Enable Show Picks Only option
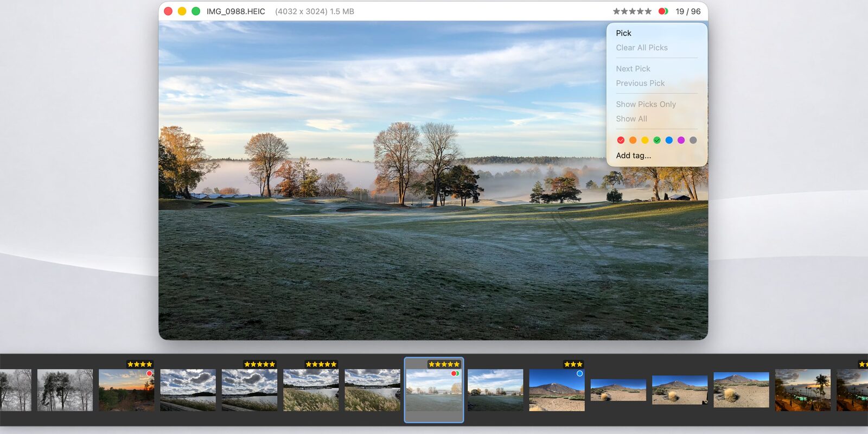This screenshot has height=434, width=868. 646,104
